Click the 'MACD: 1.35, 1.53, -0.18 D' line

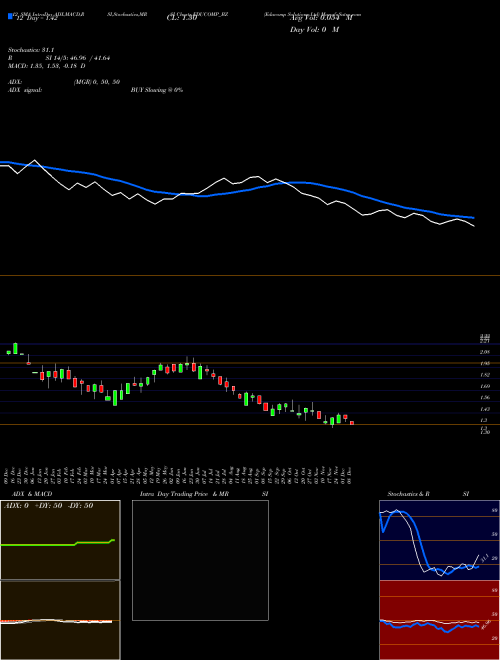tap(47, 66)
